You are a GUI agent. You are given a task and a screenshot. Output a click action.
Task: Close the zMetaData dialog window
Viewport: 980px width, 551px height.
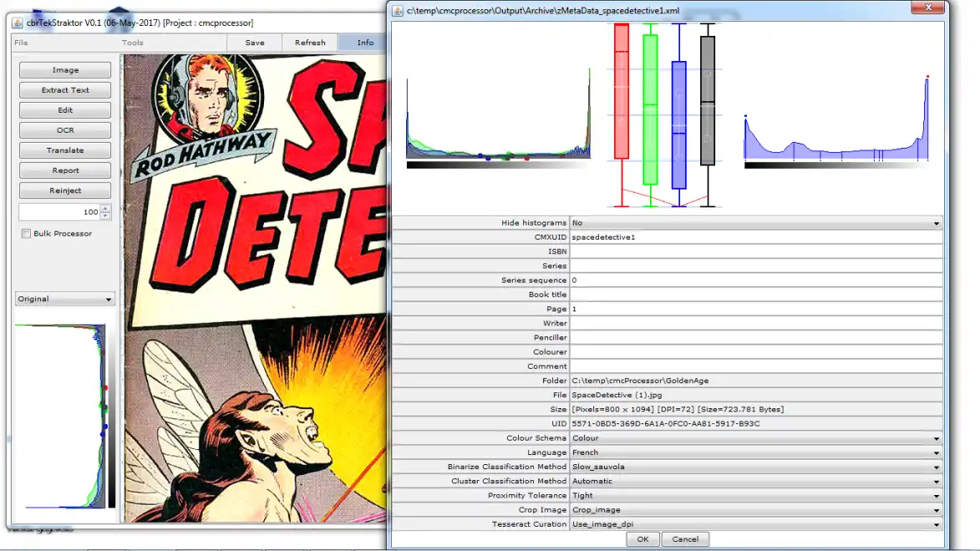(928, 8)
